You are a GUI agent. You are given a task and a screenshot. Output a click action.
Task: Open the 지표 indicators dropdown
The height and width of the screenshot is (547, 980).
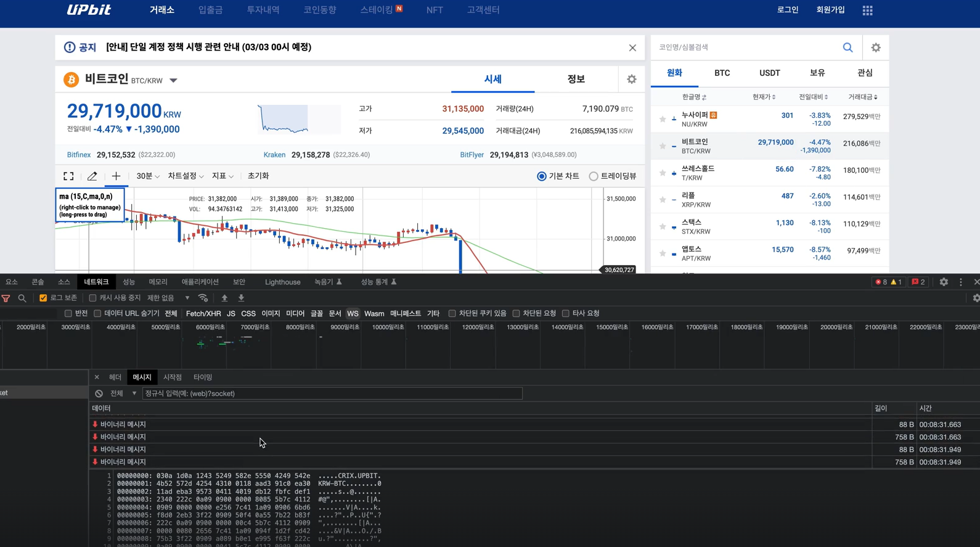click(223, 176)
